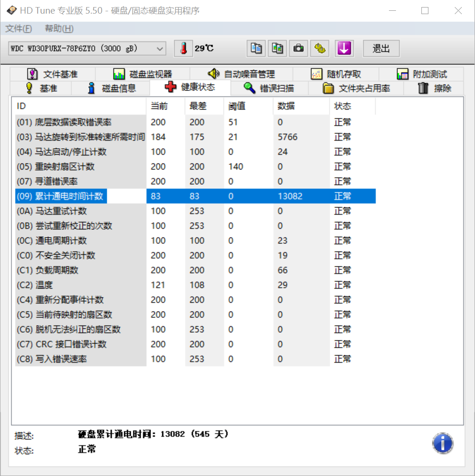Switch to the 磁盘监视器 tab

coord(142,74)
